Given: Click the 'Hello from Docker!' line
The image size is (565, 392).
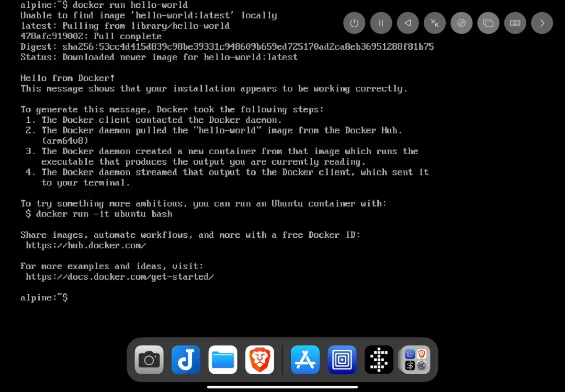Looking at the screenshot, I should pyautogui.click(x=67, y=78).
